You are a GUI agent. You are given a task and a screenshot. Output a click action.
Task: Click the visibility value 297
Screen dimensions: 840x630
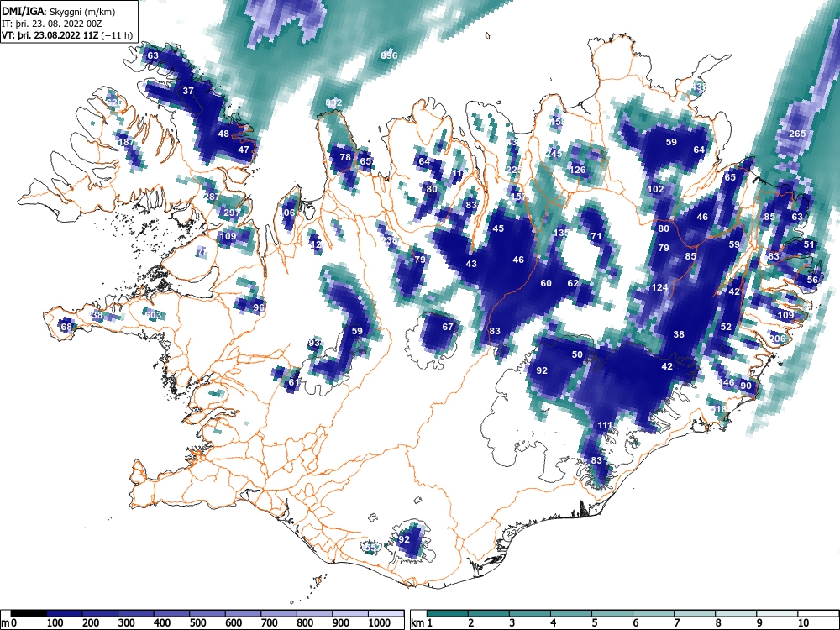tap(232, 213)
